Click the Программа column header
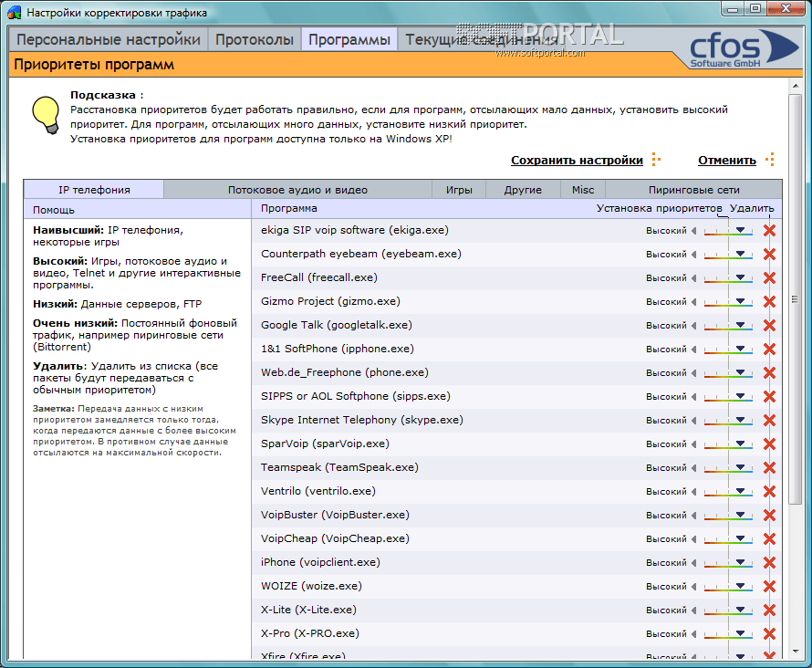 click(289, 208)
